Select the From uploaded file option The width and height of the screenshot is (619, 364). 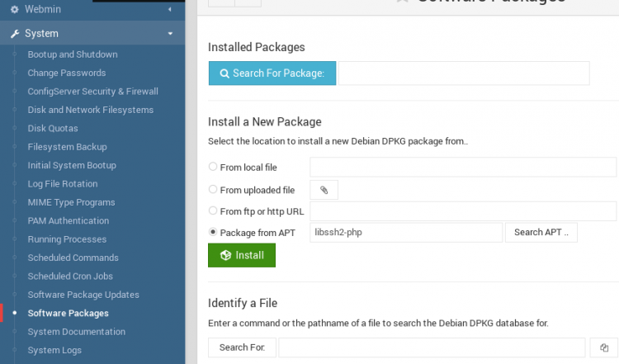click(214, 190)
